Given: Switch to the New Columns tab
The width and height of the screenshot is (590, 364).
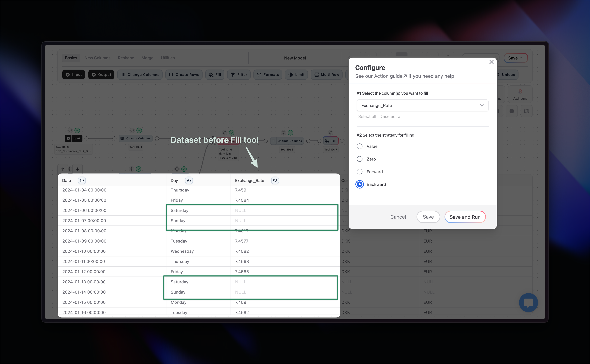Looking at the screenshot, I should (97, 58).
